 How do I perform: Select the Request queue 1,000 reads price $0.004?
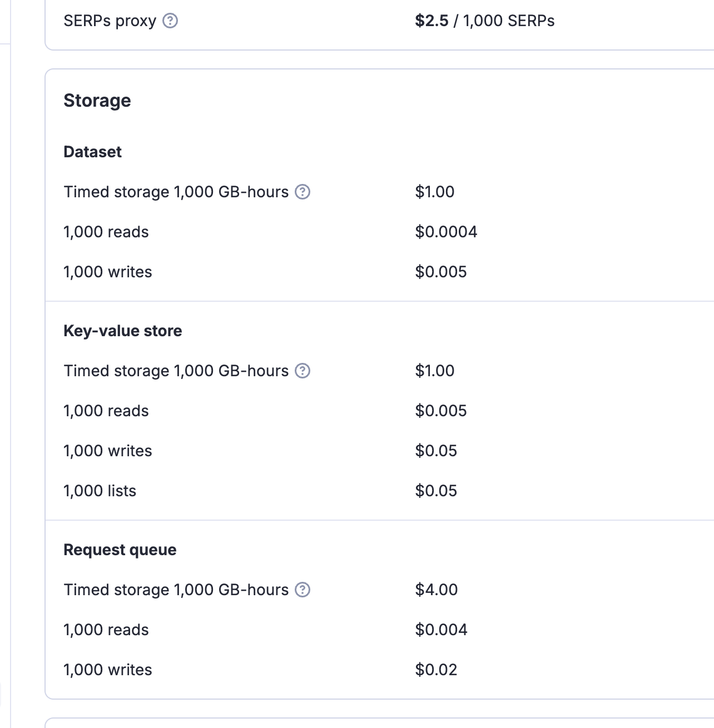tap(441, 630)
